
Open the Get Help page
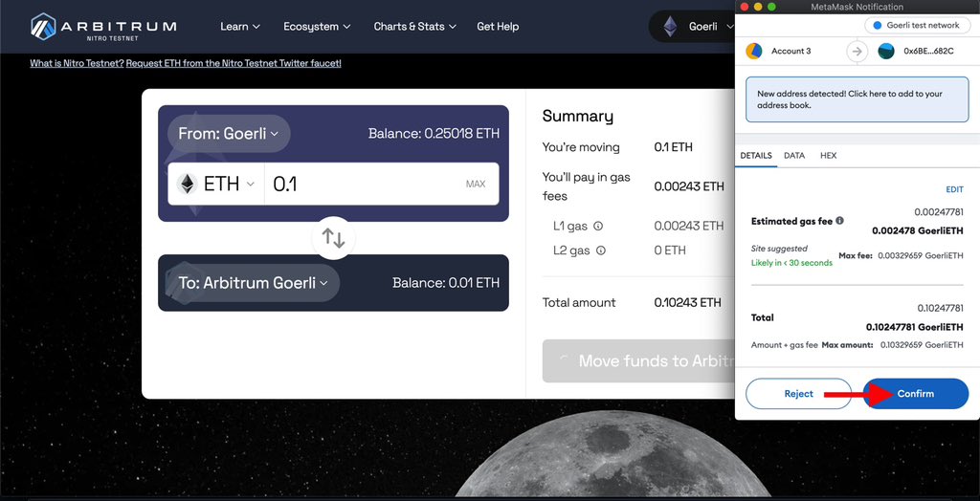(x=498, y=27)
